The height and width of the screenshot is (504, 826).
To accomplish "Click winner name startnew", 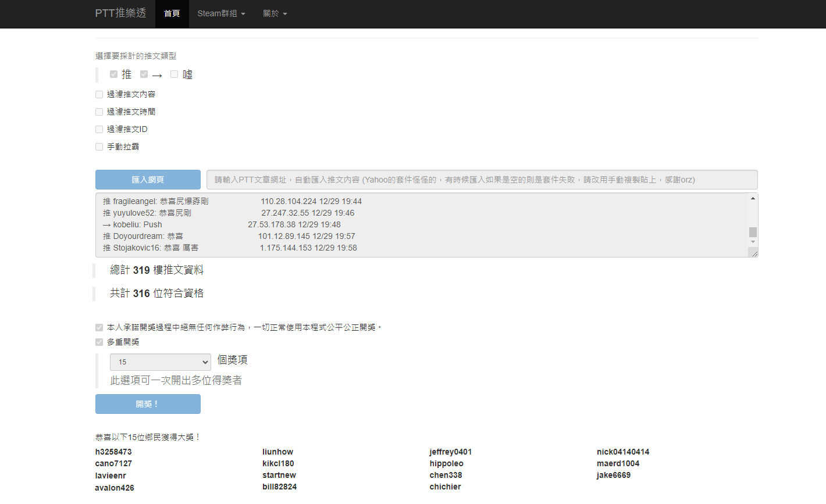I will tap(279, 475).
